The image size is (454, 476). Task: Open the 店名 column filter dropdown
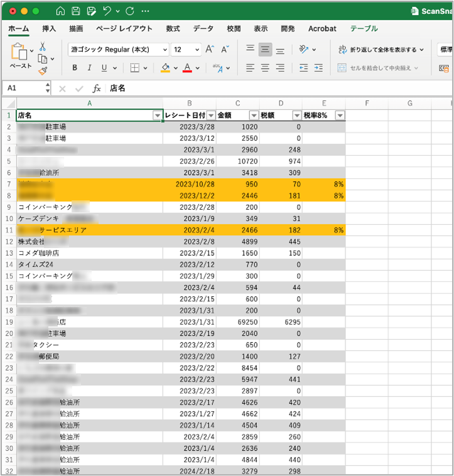[x=157, y=116]
